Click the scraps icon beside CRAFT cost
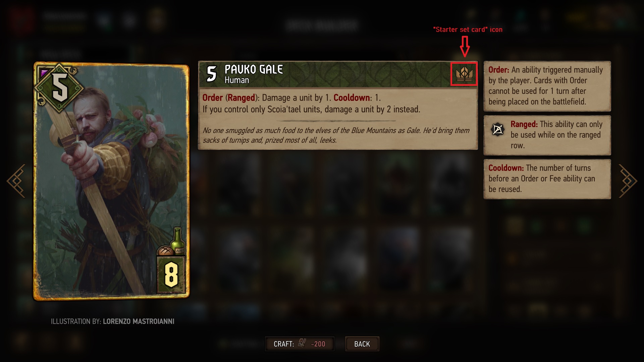The height and width of the screenshot is (362, 644). pyautogui.click(x=302, y=343)
